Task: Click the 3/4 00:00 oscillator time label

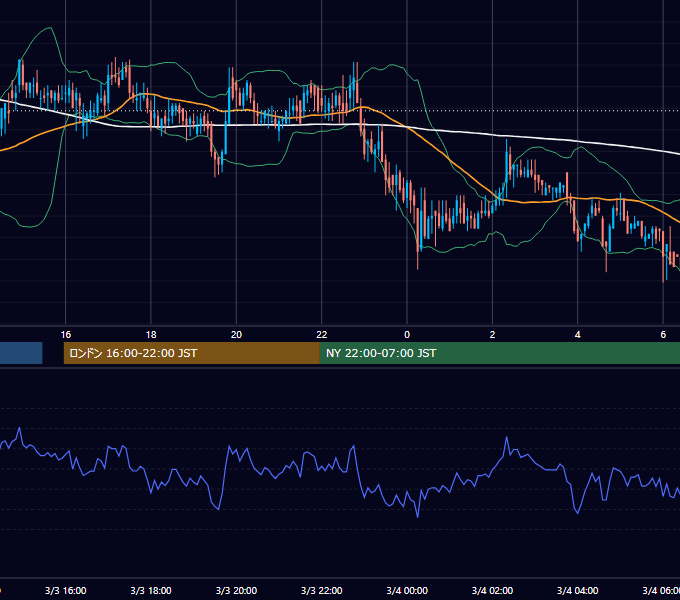Action: 407,590
